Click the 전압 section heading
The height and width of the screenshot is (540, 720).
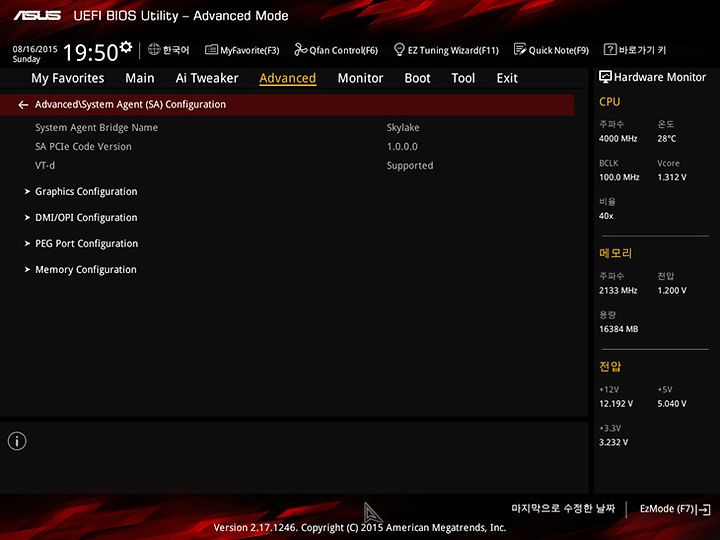tap(610, 367)
